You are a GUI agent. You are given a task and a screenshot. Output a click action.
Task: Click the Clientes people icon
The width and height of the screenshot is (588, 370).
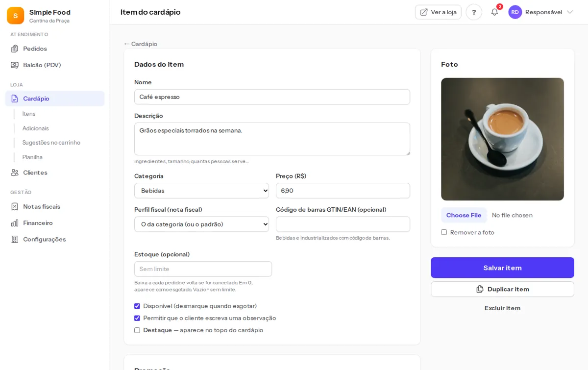pyautogui.click(x=15, y=173)
